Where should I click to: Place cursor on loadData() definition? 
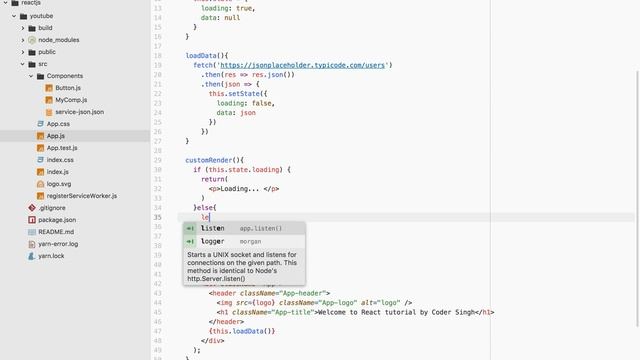point(207,56)
